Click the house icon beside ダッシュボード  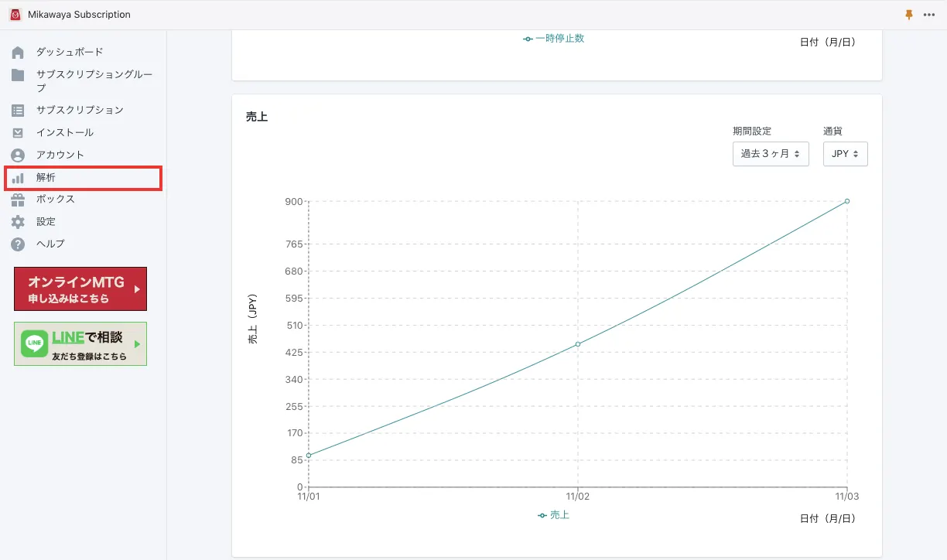18,53
